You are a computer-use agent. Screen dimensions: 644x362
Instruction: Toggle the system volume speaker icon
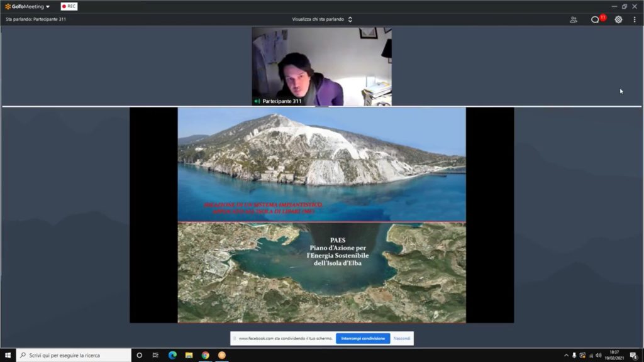click(598, 355)
